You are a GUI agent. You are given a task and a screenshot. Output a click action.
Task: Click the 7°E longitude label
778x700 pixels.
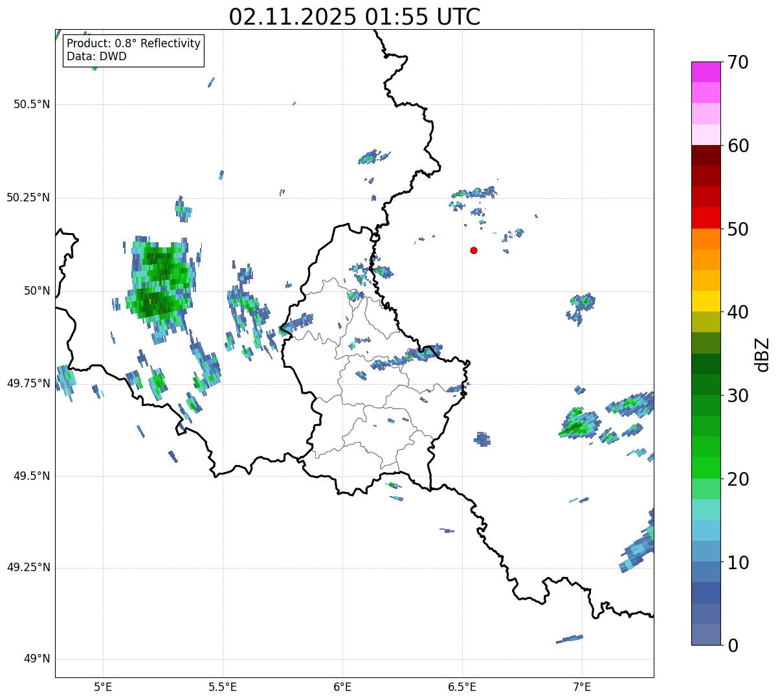[x=582, y=687]
